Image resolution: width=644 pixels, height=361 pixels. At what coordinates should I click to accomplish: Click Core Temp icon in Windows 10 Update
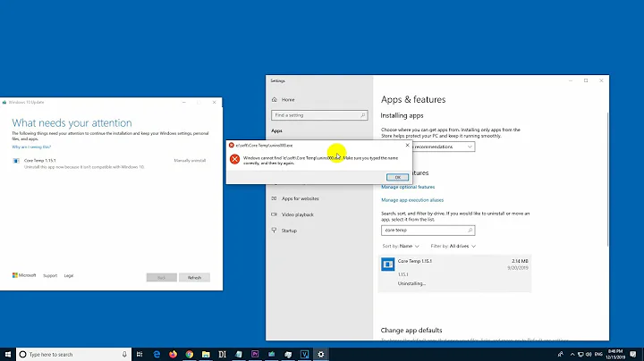click(x=16, y=161)
